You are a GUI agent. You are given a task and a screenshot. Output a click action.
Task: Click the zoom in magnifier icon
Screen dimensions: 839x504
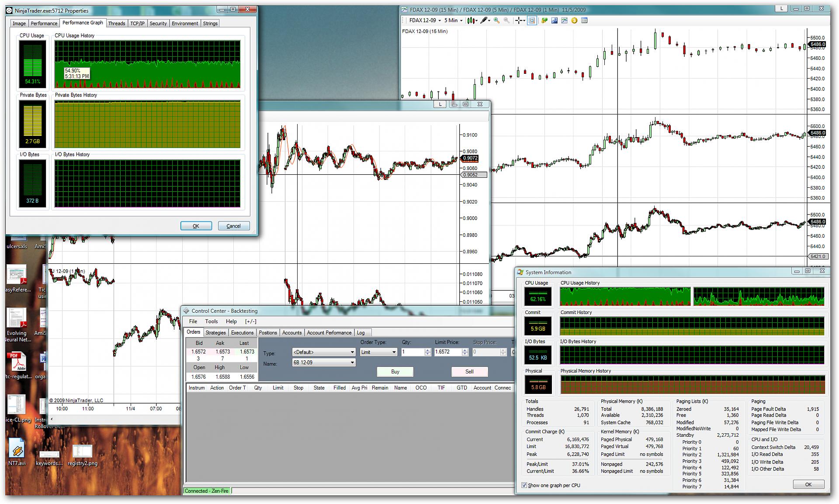496,21
